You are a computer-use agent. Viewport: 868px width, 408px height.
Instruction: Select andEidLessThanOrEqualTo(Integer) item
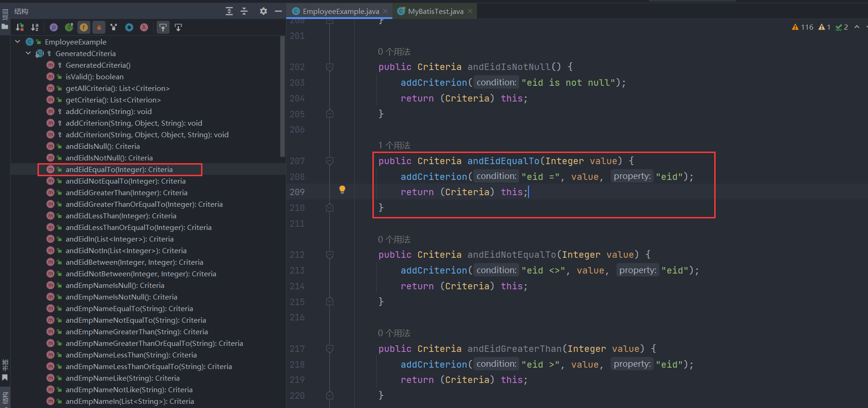coord(138,227)
